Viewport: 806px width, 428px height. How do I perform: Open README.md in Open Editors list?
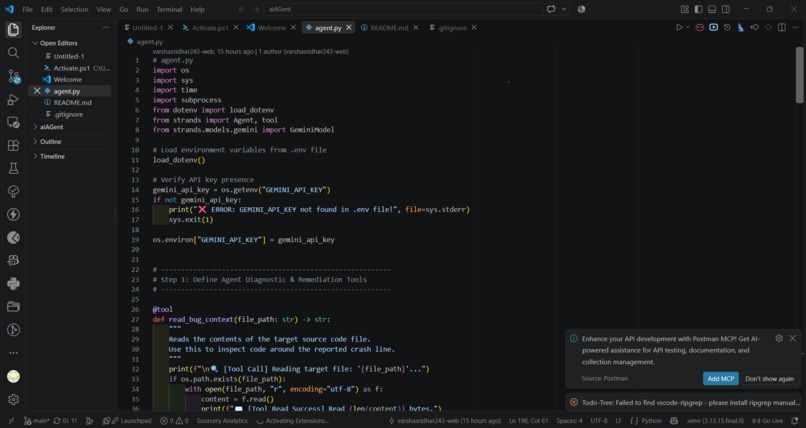tap(72, 103)
